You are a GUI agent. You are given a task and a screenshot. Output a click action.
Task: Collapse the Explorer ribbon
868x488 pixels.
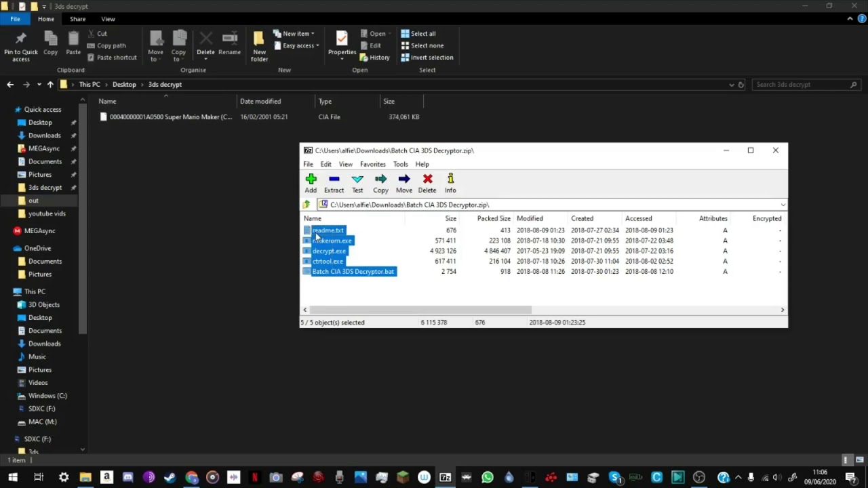[850, 19]
